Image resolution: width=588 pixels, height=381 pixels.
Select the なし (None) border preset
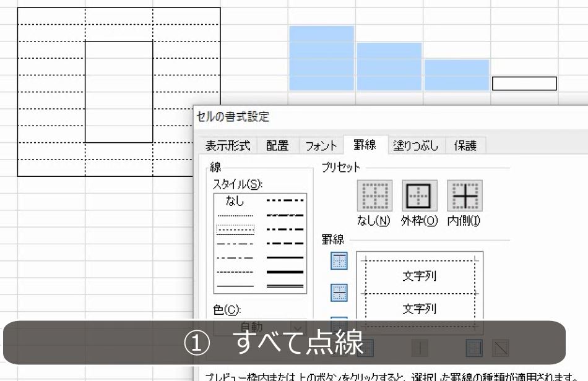(x=374, y=196)
